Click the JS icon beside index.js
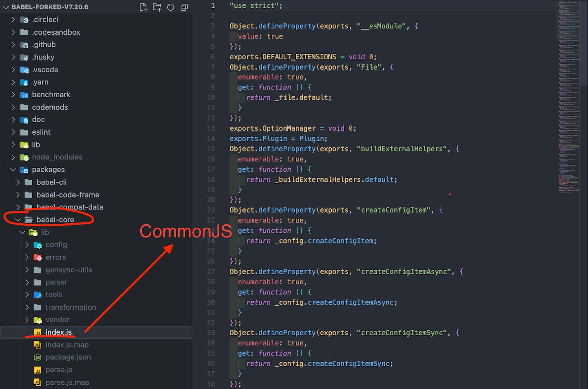 (38, 332)
